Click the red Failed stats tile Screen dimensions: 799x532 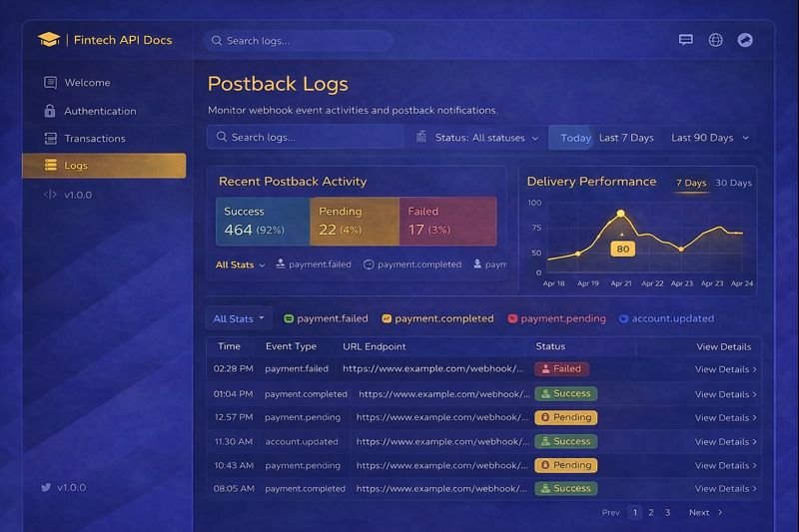coord(447,222)
